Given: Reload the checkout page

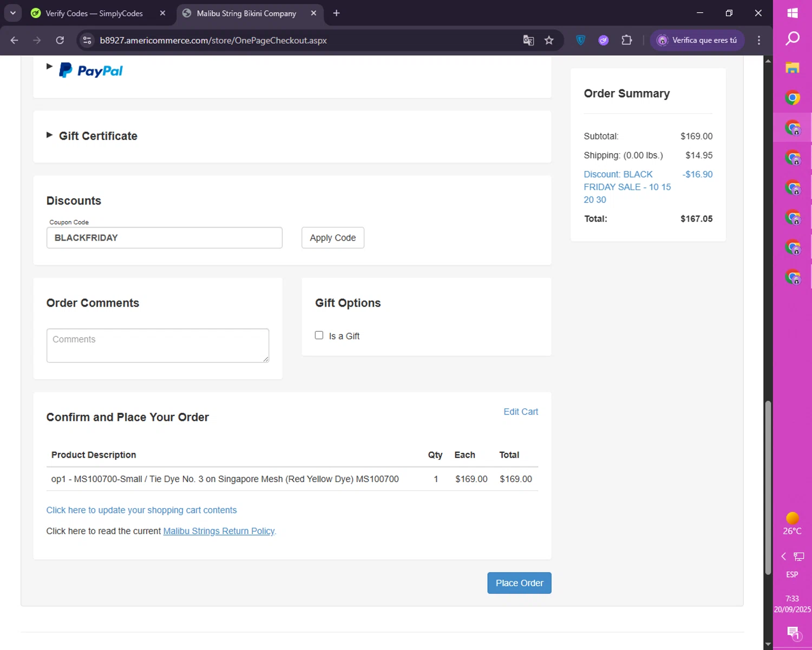Looking at the screenshot, I should click(60, 40).
